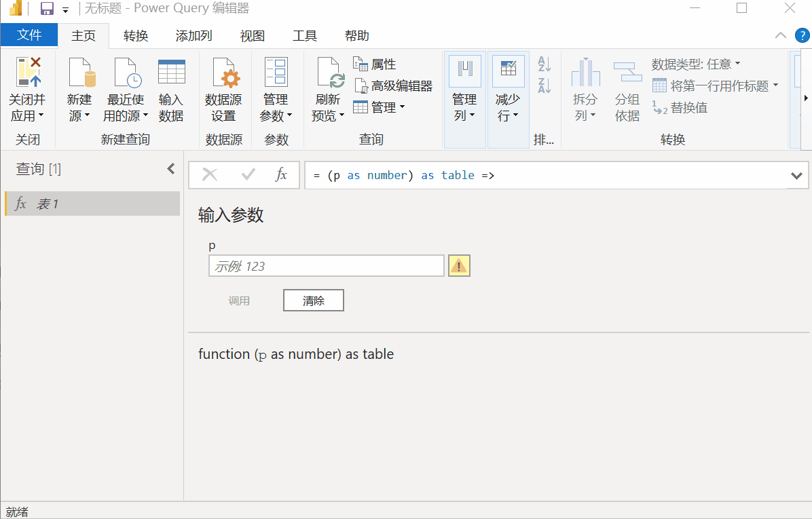Open 属性 (Properties) in the query group
Screen dimensions: 812x519
[375, 64]
